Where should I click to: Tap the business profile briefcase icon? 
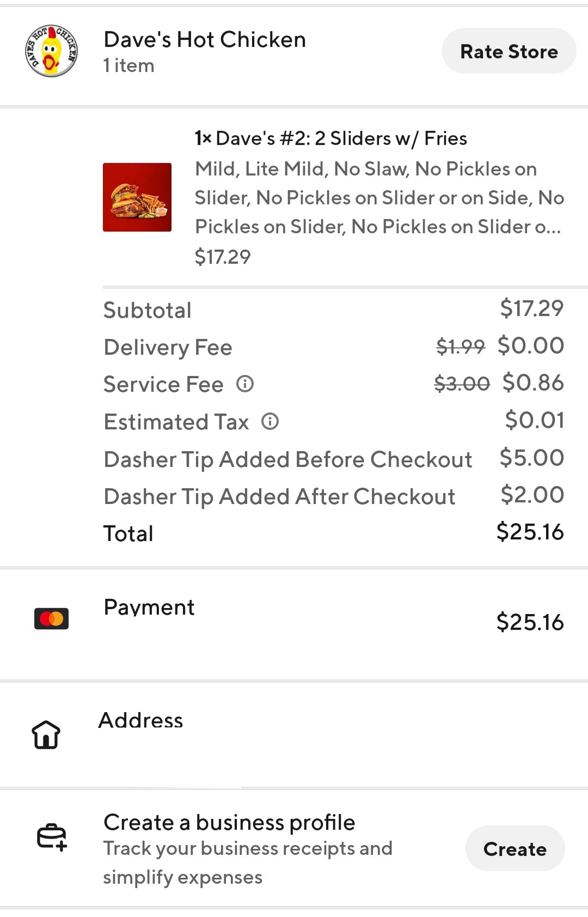point(52,837)
